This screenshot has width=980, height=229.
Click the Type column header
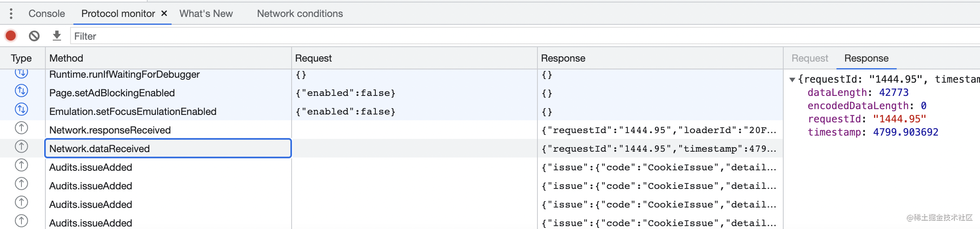tap(21, 58)
